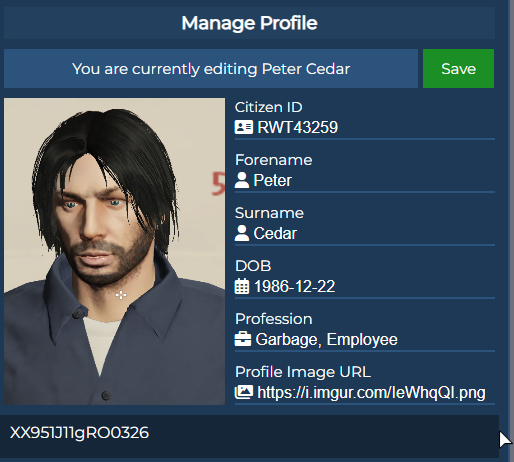Change the DOB field 1986-12-22
Image resolution: width=514 pixels, height=462 pixels.
pyautogui.click(x=365, y=287)
